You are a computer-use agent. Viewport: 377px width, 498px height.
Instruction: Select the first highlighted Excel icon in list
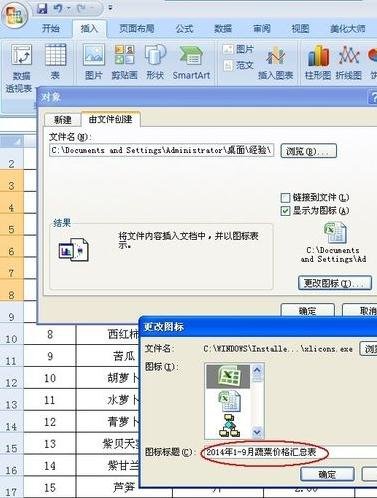228,376
